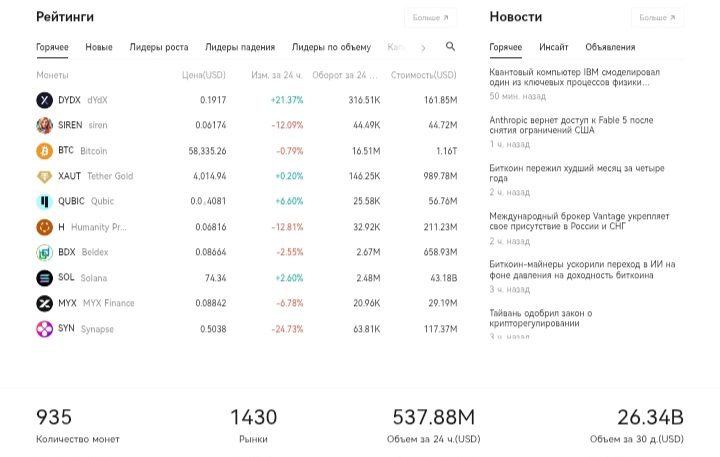Click the Tether Gold XAUT icon
The height and width of the screenshot is (457, 720).
click(45, 176)
